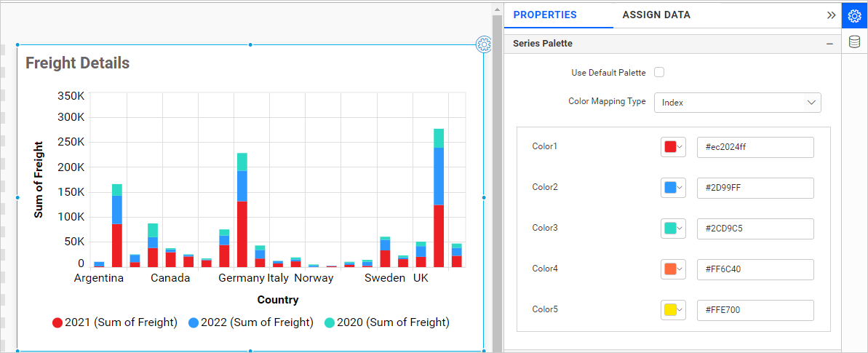Click the Color Mapping Type label

607,101
